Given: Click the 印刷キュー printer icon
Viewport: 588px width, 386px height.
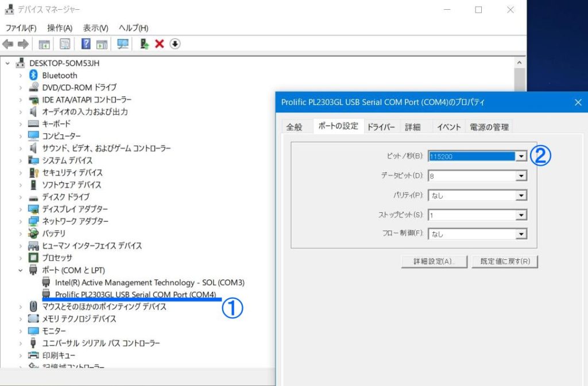Looking at the screenshot, I should (x=33, y=355).
